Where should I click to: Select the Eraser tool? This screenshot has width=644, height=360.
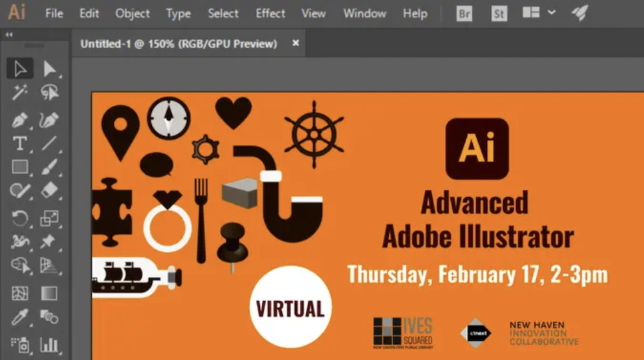click(x=49, y=191)
